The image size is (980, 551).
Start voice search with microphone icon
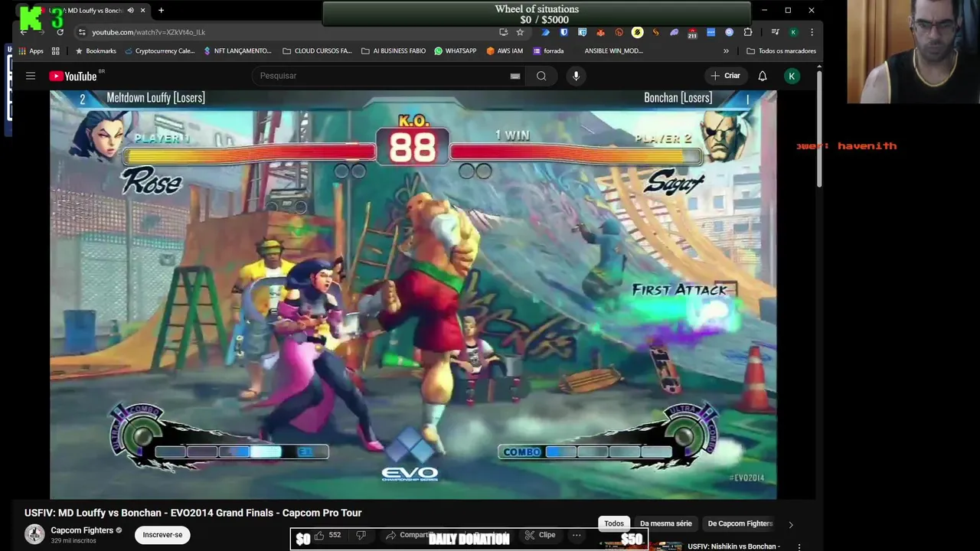pyautogui.click(x=576, y=76)
